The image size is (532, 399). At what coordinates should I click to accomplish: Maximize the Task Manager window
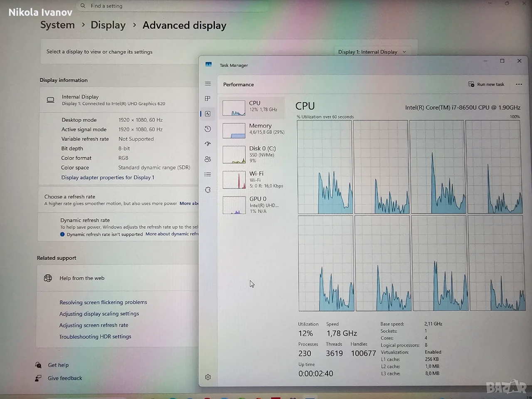click(x=502, y=61)
